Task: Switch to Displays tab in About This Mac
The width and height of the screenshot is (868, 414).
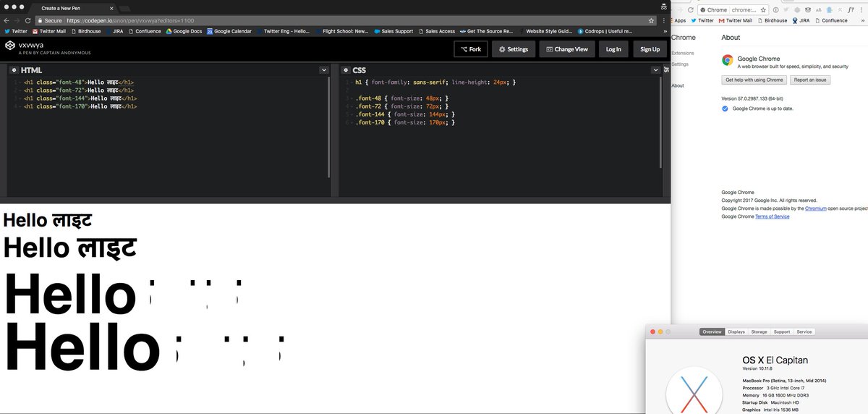Action: (736, 331)
